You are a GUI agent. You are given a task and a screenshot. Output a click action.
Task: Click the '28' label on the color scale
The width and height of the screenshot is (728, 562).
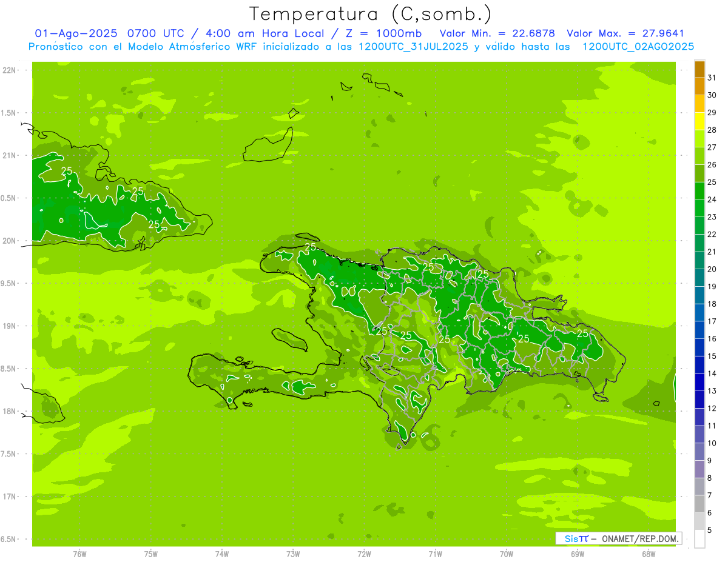712,130
